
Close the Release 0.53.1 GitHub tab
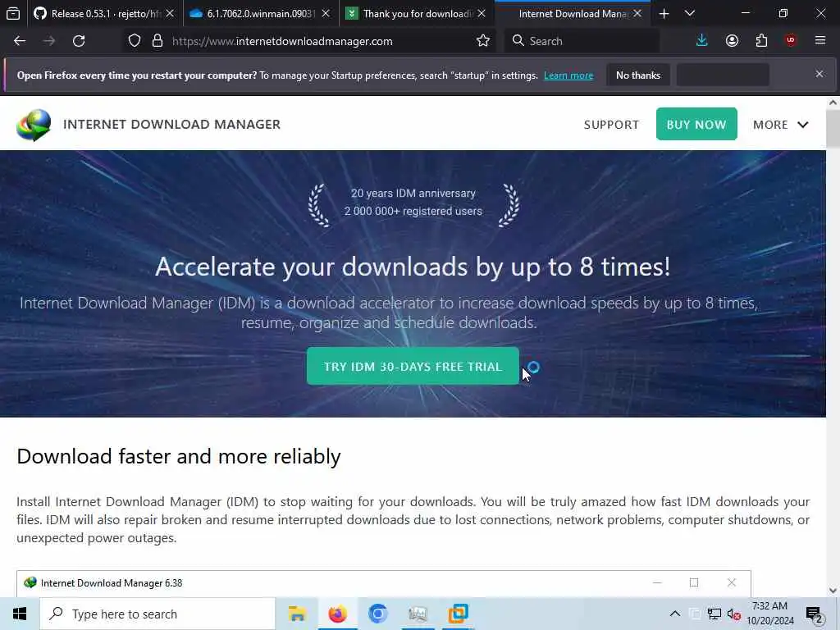170,13
